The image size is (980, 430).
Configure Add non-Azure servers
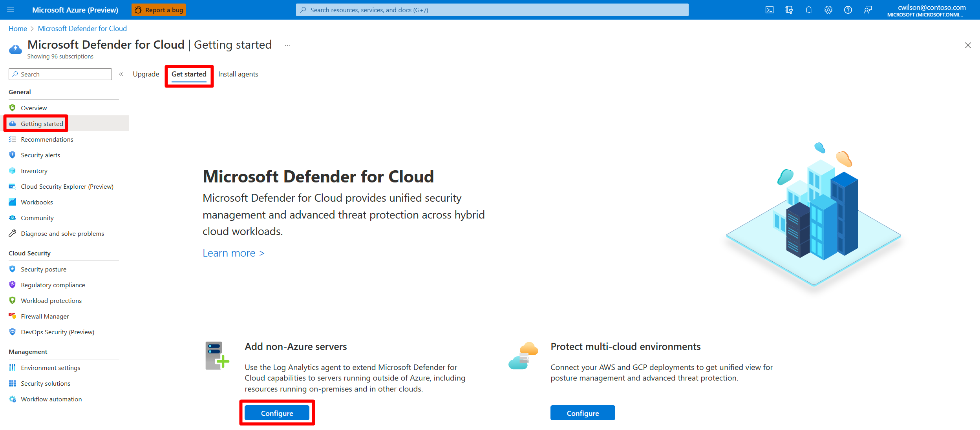277,413
